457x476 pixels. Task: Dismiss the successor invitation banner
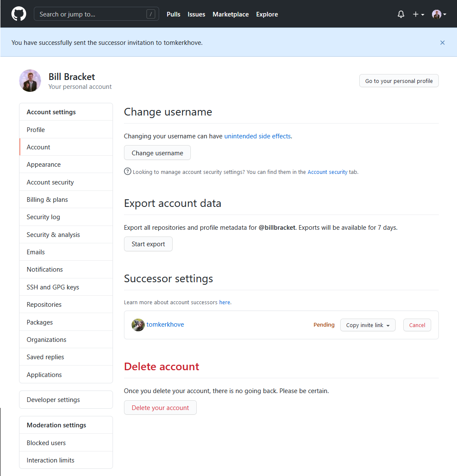[443, 43]
